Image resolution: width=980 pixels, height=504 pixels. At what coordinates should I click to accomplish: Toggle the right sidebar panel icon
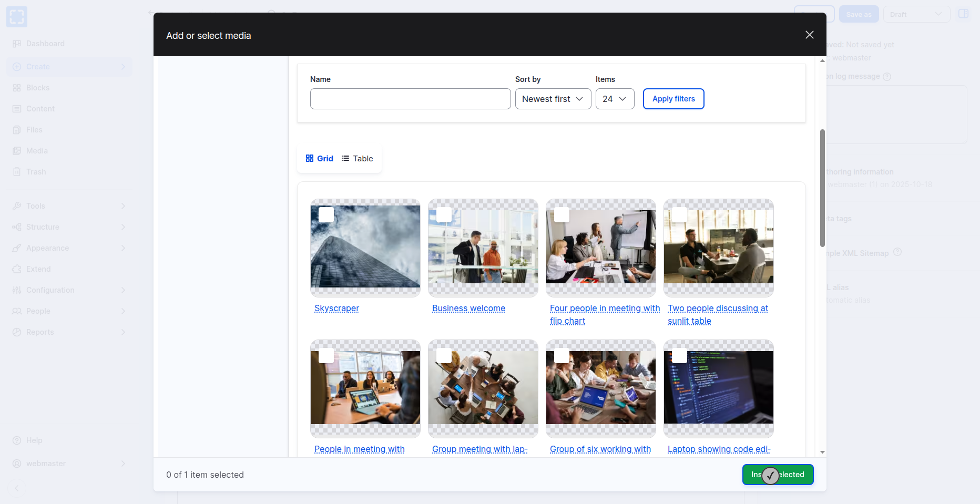pyautogui.click(x=963, y=14)
